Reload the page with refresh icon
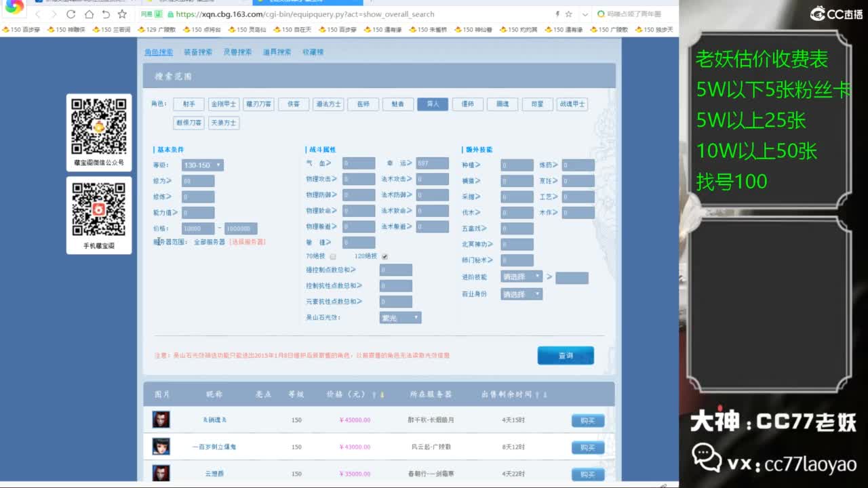This screenshot has width=868, height=488. point(71,14)
